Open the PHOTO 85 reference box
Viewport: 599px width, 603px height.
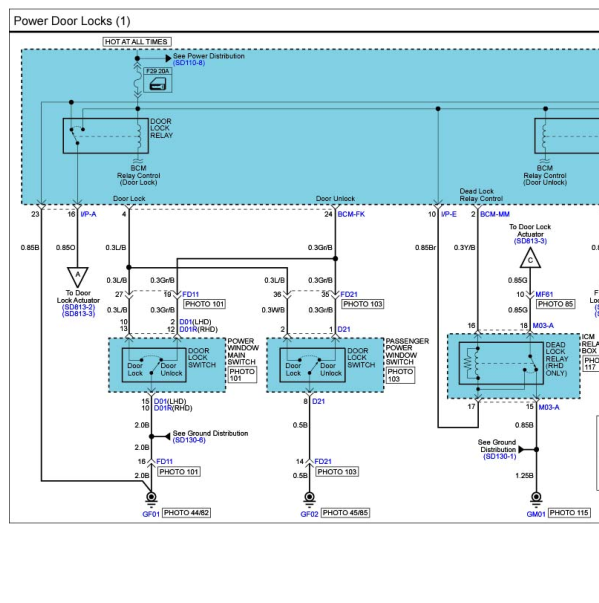pos(556,304)
